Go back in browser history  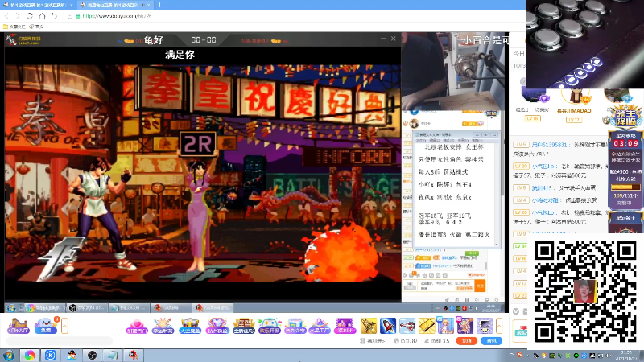(6, 16)
